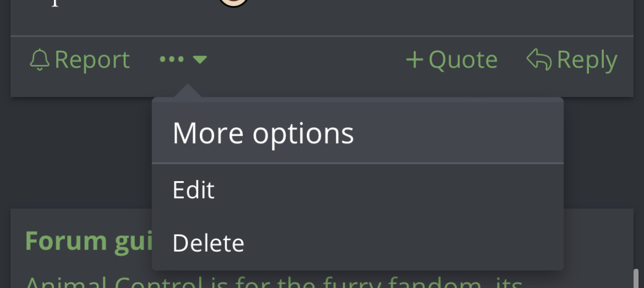Click blank area right of Delete in menu
644x288 pixels.
pyautogui.click(x=402, y=243)
